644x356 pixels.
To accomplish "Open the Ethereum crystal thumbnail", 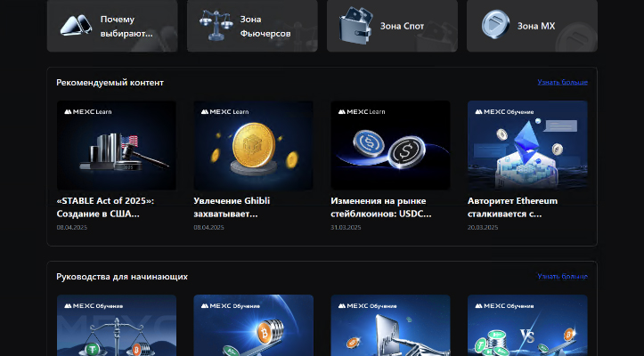I will point(527,145).
